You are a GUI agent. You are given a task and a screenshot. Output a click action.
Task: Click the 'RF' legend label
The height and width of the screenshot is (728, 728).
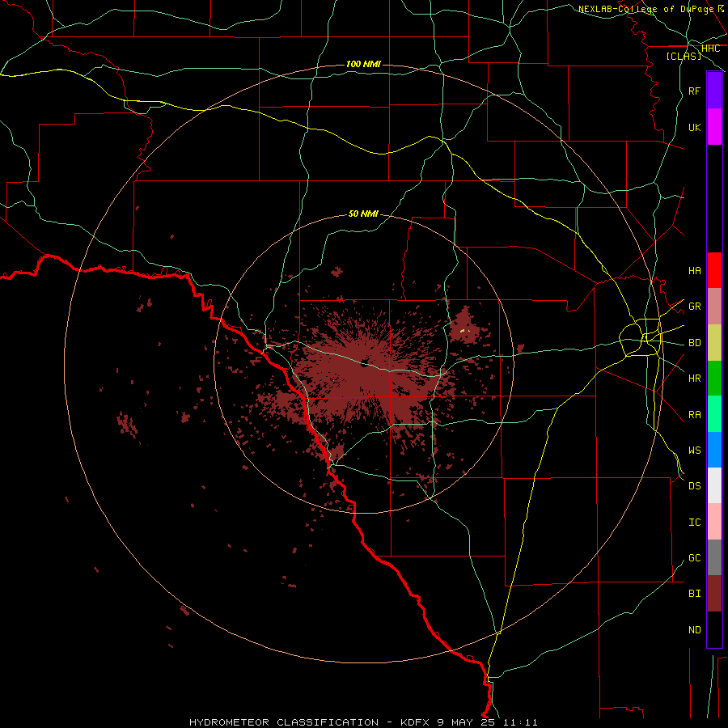695,91
